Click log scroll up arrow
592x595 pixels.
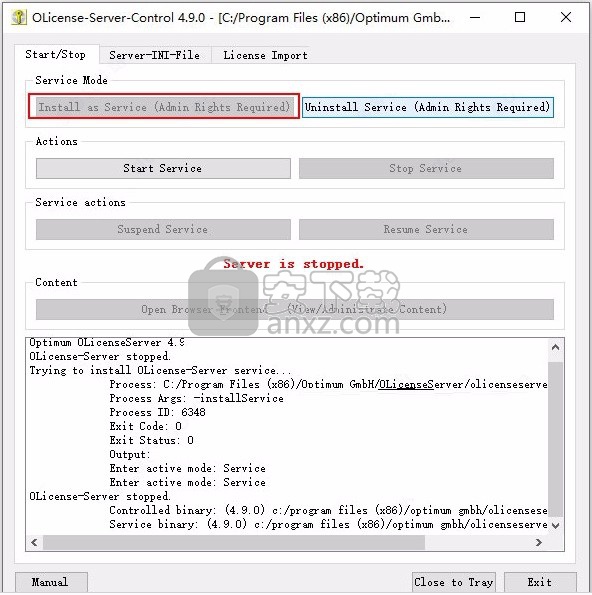click(556, 347)
